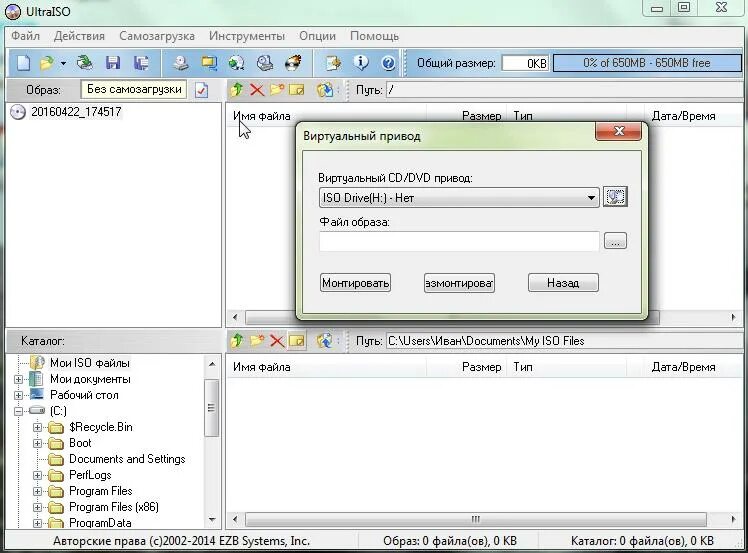Click the Add to image icon in catalog toolbar
Image resolution: width=748 pixels, height=553 pixels.
325,341
